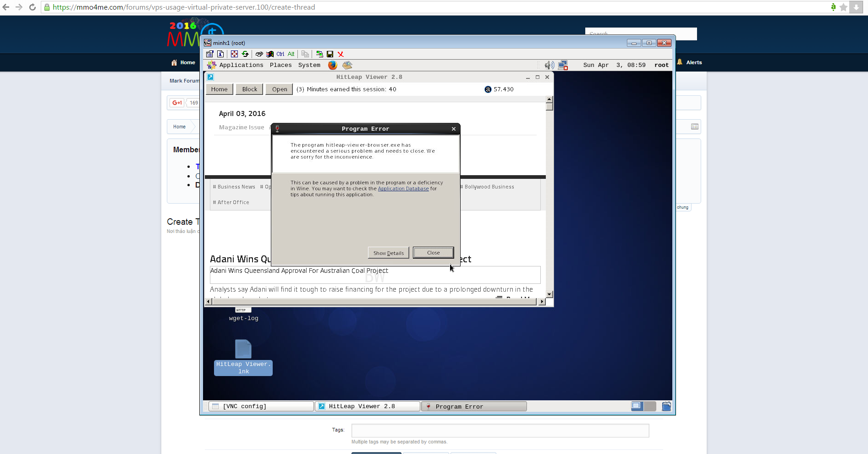
Task: Click Show Details in Program Error
Action: pos(389,253)
